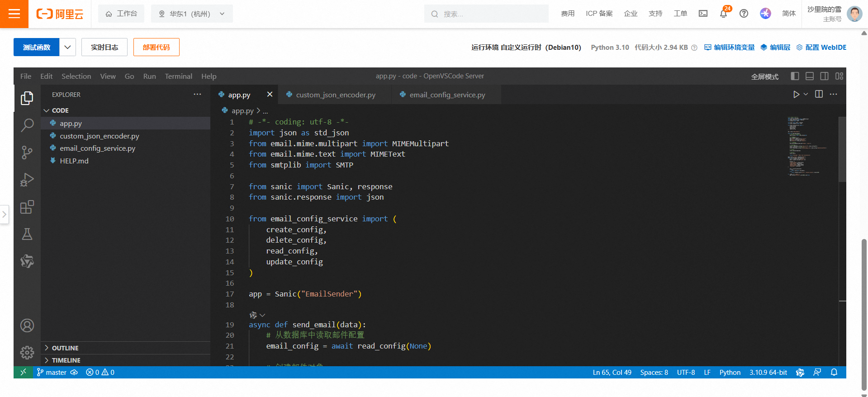868x397 pixels.
Task: Open the Extensions view
Action: tap(27, 207)
